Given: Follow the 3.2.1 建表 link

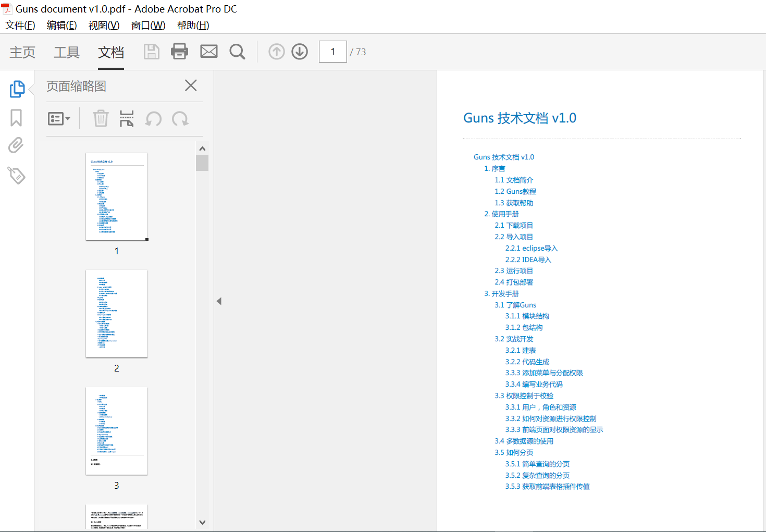Looking at the screenshot, I should point(521,350).
